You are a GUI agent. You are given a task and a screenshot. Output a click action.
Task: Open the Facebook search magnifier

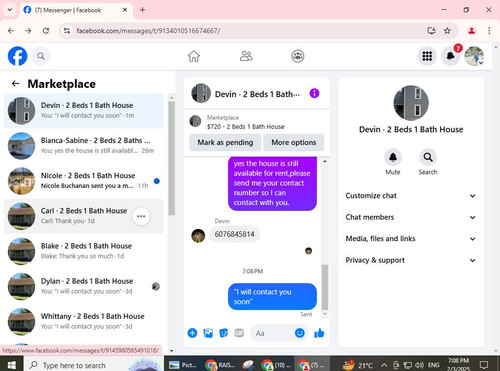pyautogui.click(x=41, y=56)
